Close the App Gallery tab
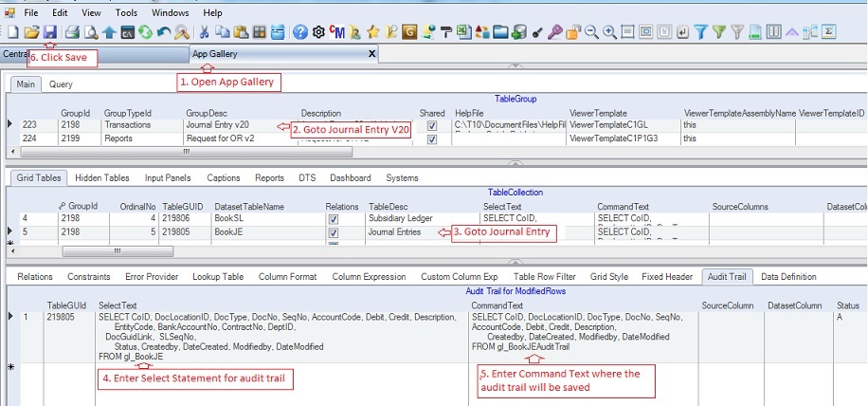 coord(372,54)
